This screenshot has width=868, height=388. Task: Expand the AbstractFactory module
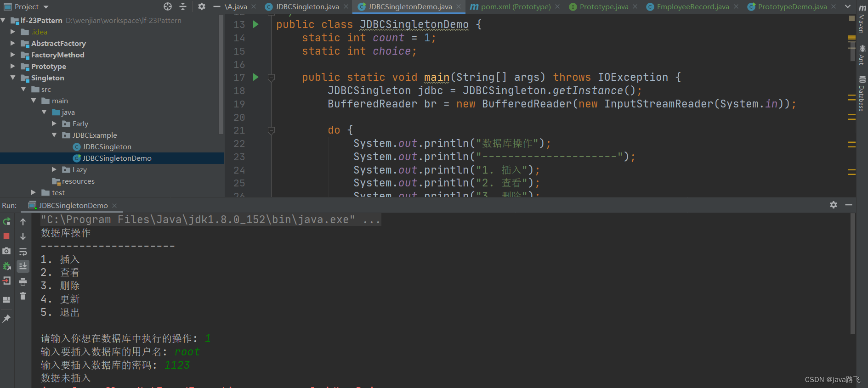[x=13, y=43]
